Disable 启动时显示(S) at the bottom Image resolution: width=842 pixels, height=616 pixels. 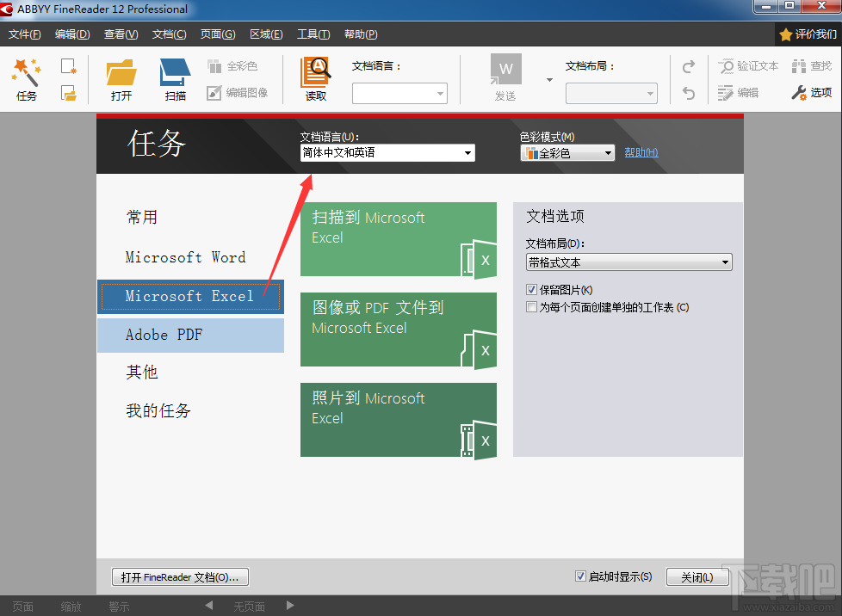581,576
